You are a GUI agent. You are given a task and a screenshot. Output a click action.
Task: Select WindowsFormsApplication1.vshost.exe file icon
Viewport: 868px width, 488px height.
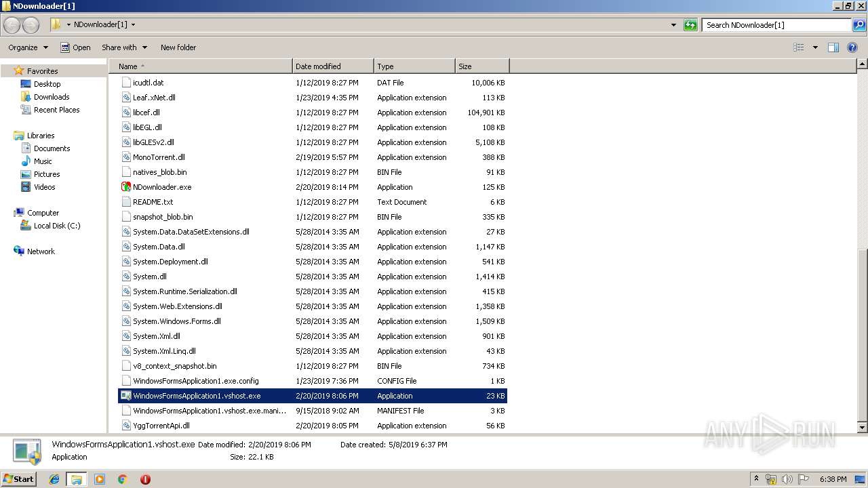pyautogui.click(x=126, y=396)
